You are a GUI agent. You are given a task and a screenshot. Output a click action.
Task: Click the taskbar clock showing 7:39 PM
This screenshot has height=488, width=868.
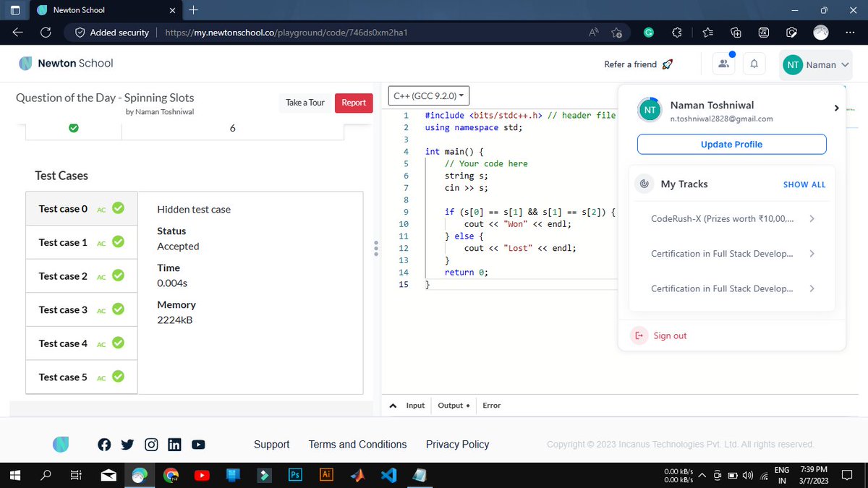click(x=814, y=475)
